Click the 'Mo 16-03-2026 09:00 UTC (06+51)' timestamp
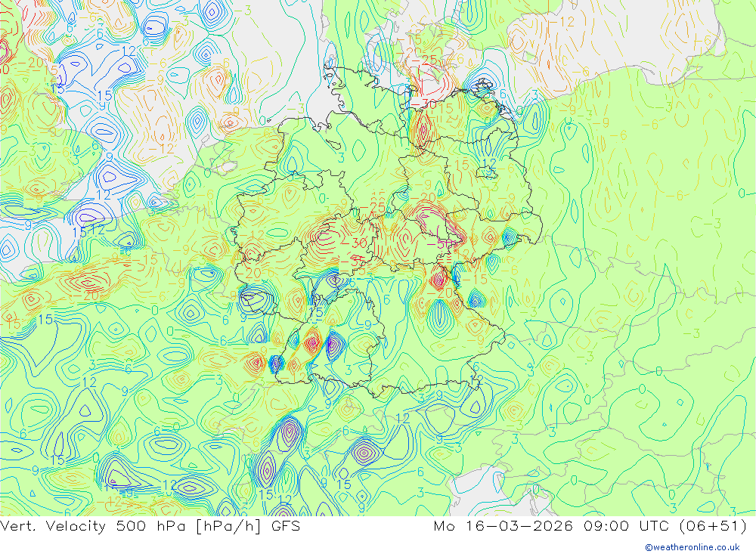The width and height of the screenshot is (756, 554). coord(590,526)
